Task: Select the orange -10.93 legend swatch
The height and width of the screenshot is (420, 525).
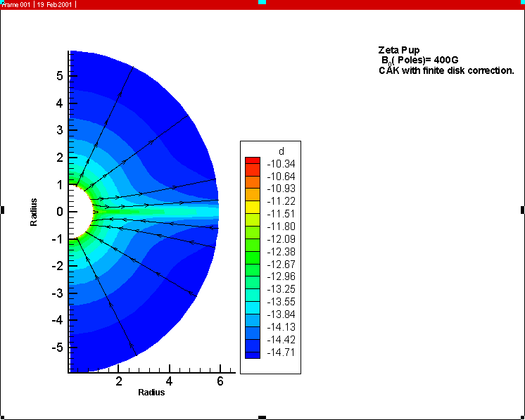Action: 253,192
